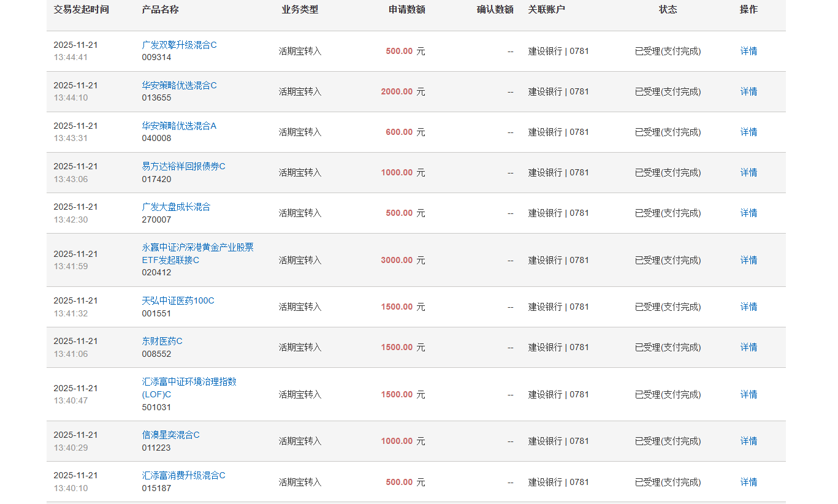View 详情 for fund 501031 row
Image resolution: width=838 pixels, height=504 pixels.
(x=748, y=394)
